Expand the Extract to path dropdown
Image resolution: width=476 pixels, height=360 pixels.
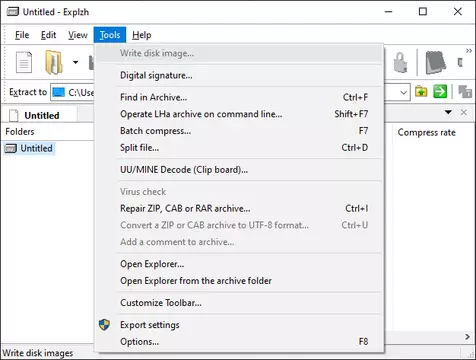[403, 92]
